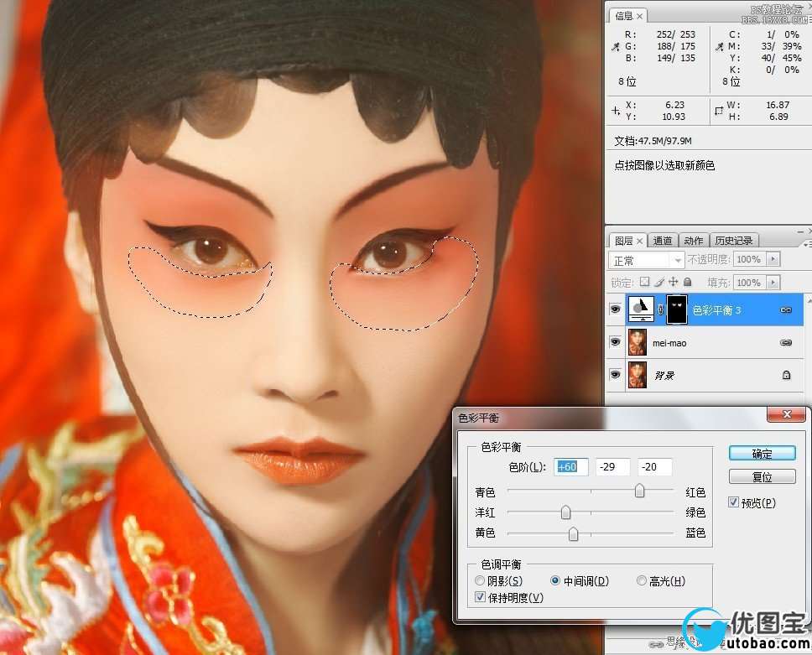Adjust the 黄色–蓝色 slider handle
The width and height of the screenshot is (812, 655).
click(573, 533)
